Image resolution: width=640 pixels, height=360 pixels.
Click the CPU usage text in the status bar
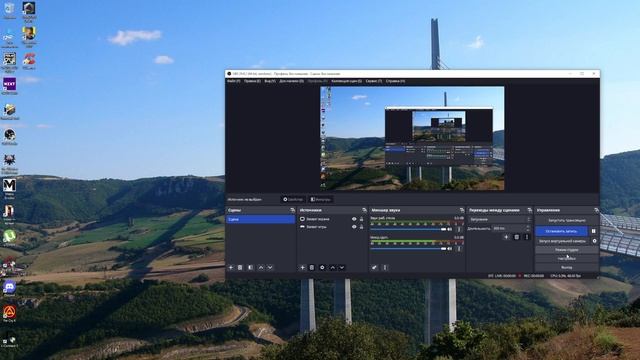tap(565, 276)
